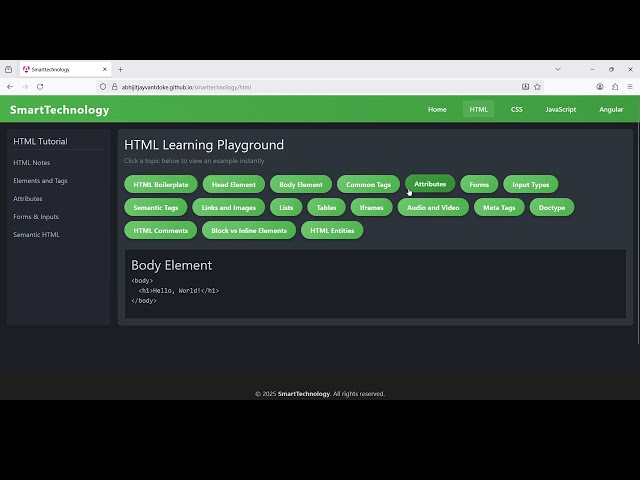This screenshot has height=480, width=640.
Task: Click the Input Types topic button
Action: [531, 184]
